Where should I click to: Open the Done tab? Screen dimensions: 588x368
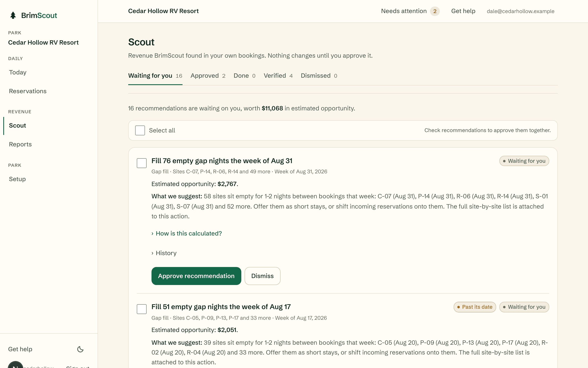pyautogui.click(x=244, y=76)
